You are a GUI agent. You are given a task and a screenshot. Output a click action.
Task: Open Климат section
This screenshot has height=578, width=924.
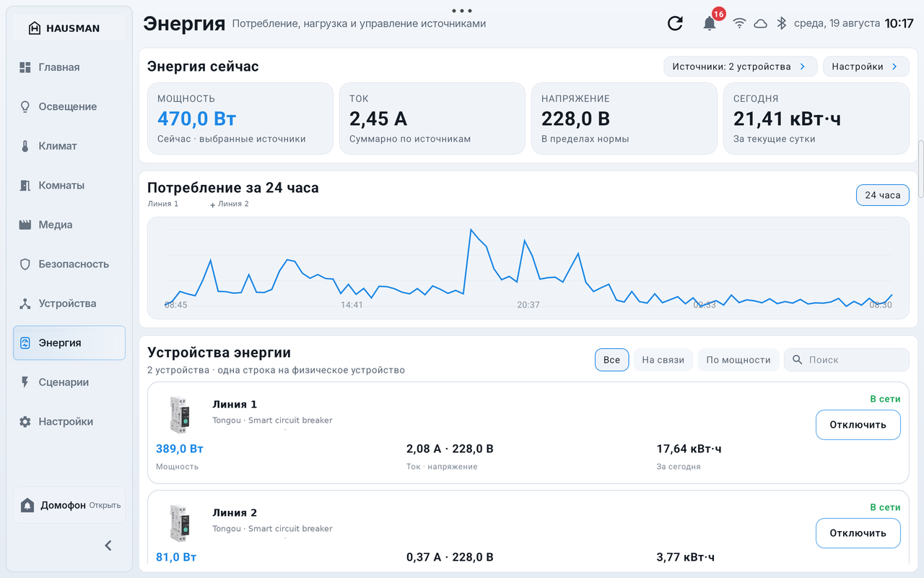tap(69, 146)
